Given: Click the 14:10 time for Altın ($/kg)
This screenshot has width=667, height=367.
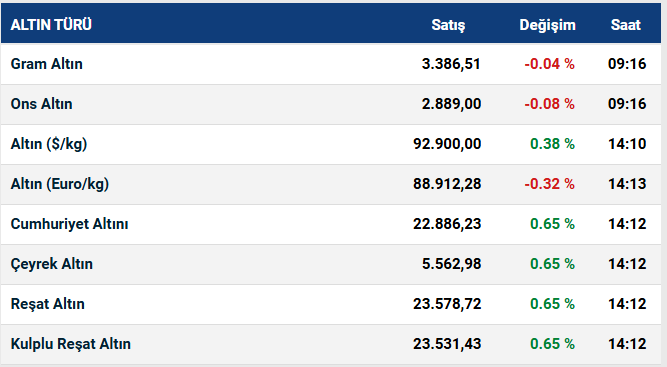Looking at the screenshot, I should point(627,144).
